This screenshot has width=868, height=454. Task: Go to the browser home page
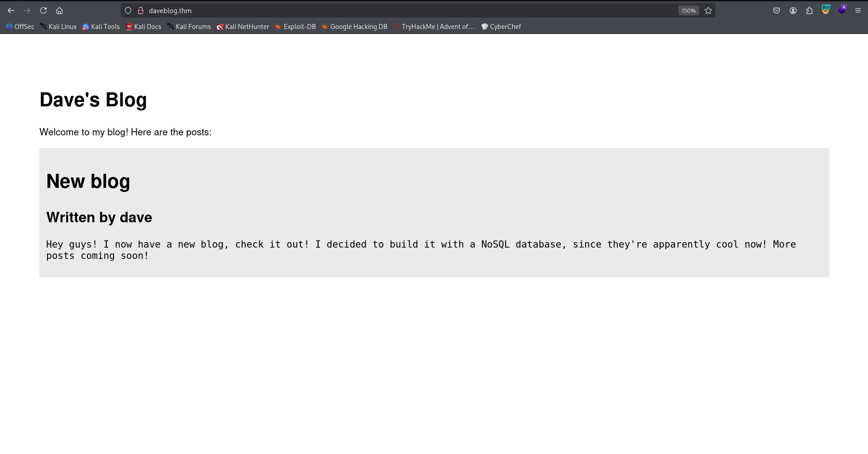click(x=59, y=10)
